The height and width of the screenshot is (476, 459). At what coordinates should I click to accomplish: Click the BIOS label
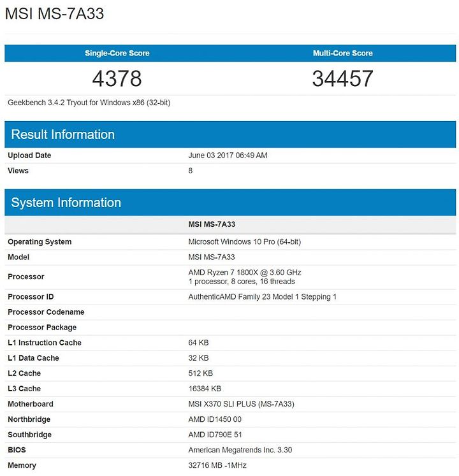(17, 451)
